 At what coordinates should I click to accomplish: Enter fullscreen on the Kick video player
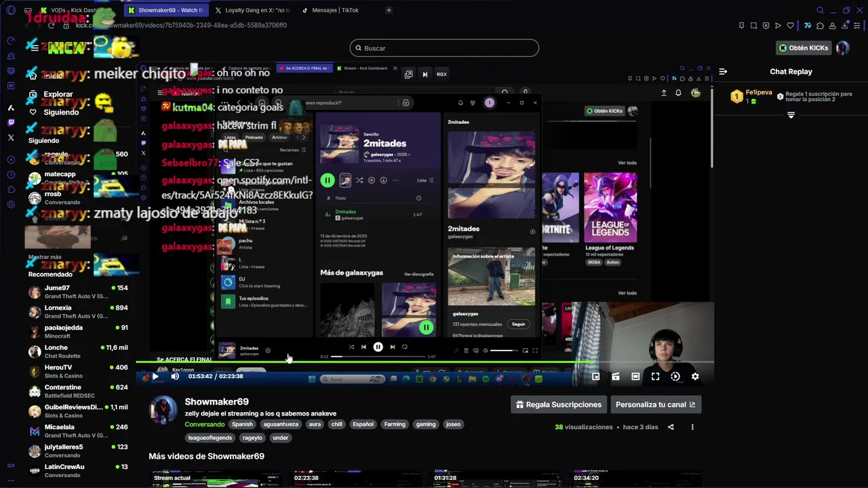655,376
